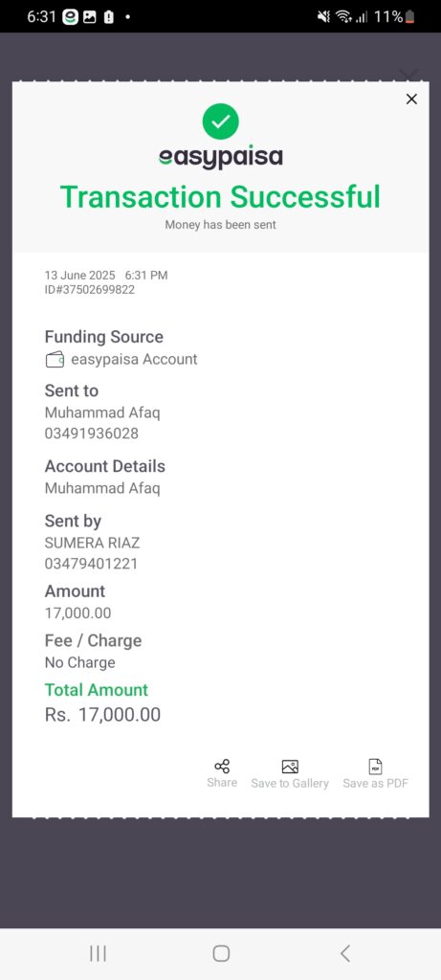Tap the Total Amount Rs. 17,000.00 value

(x=102, y=714)
